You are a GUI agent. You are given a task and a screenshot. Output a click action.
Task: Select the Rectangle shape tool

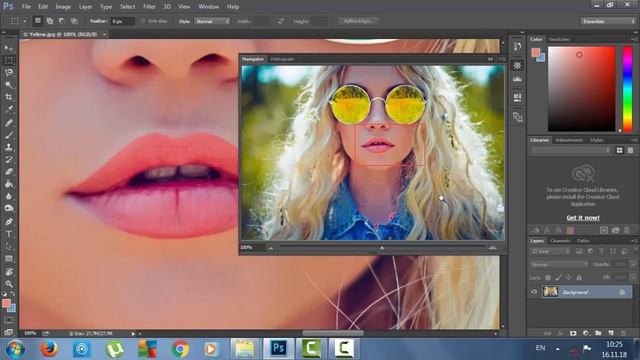[9, 258]
